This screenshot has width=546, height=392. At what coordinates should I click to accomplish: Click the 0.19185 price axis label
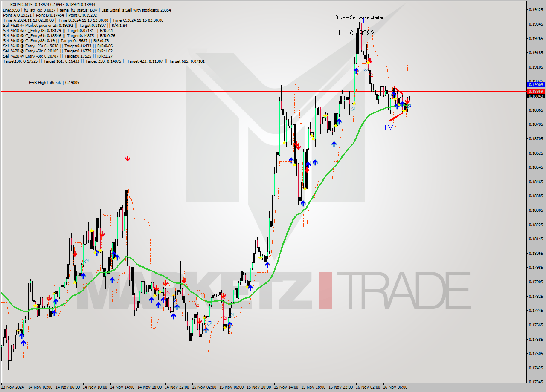[x=536, y=53]
